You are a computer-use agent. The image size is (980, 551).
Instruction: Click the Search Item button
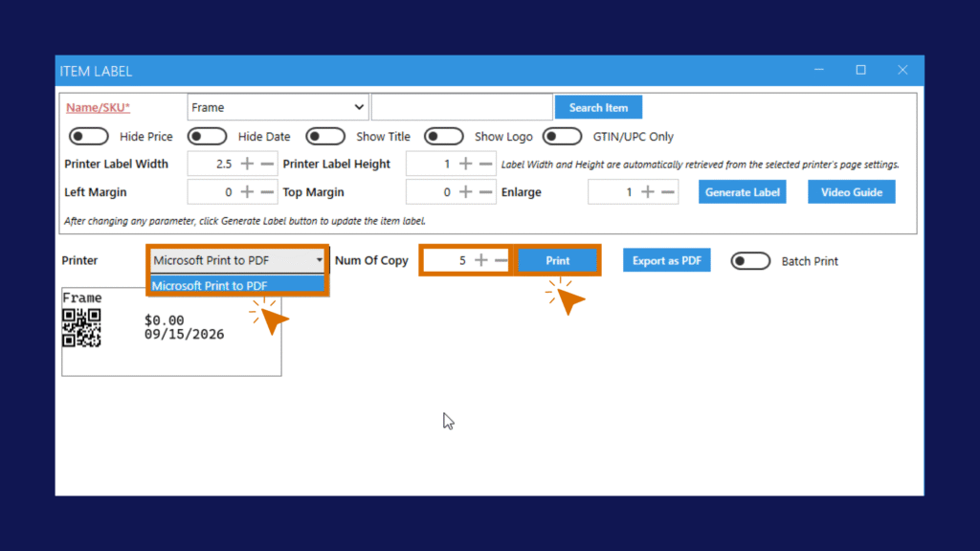[598, 107]
